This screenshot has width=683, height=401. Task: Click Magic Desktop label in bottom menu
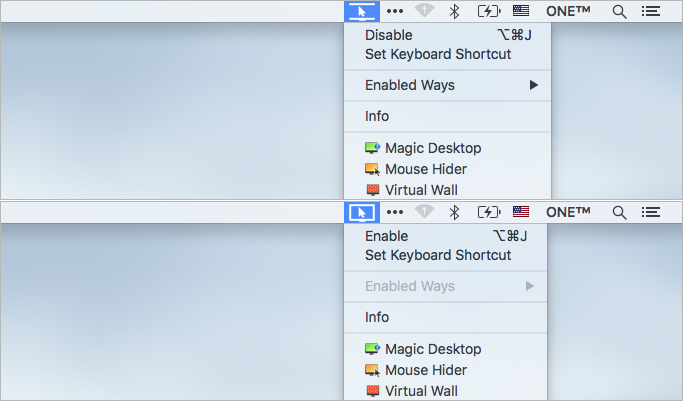tap(433, 350)
